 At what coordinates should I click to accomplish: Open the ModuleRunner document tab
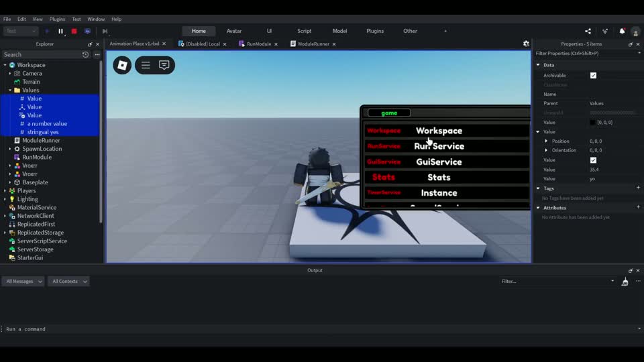(313, 44)
